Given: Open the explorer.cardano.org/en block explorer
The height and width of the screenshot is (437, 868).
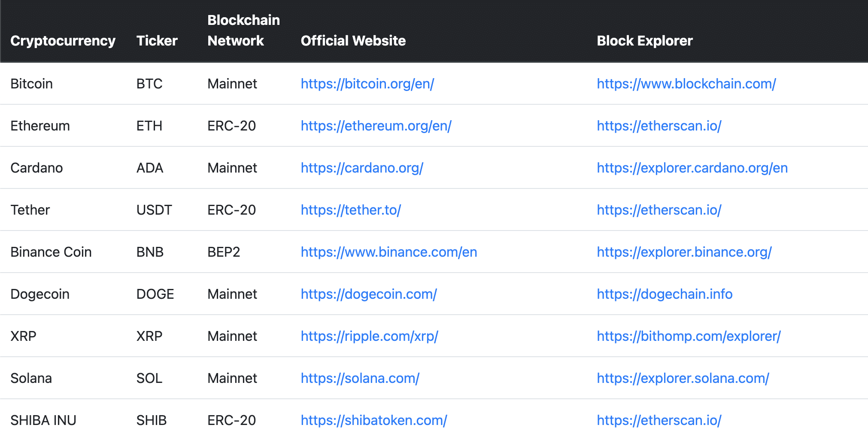Looking at the screenshot, I should click(692, 168).
